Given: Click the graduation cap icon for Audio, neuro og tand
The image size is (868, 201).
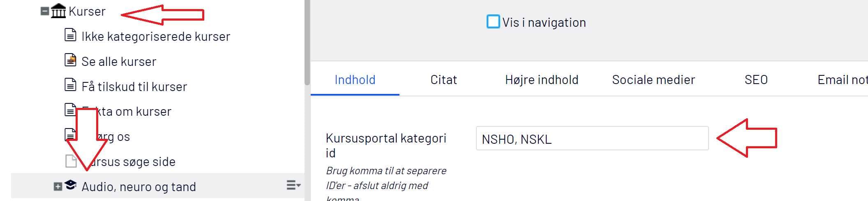Looking at the screenshot, I should coord(71,185).
